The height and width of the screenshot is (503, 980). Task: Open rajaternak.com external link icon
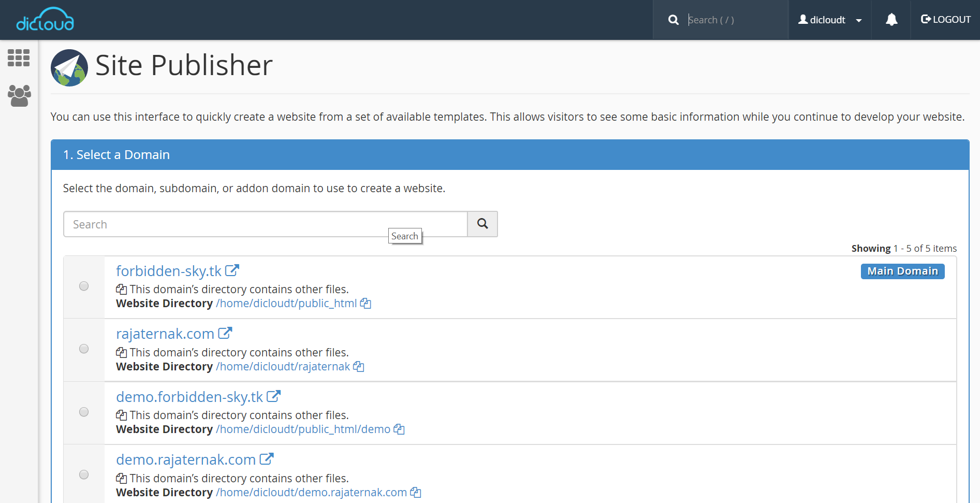point(225,333)
